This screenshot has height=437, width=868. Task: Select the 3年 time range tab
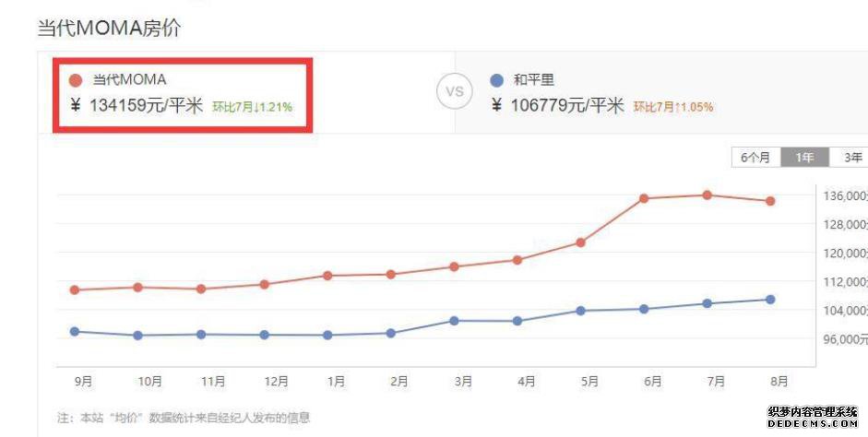pyautogui.click(x=850, y=158)
